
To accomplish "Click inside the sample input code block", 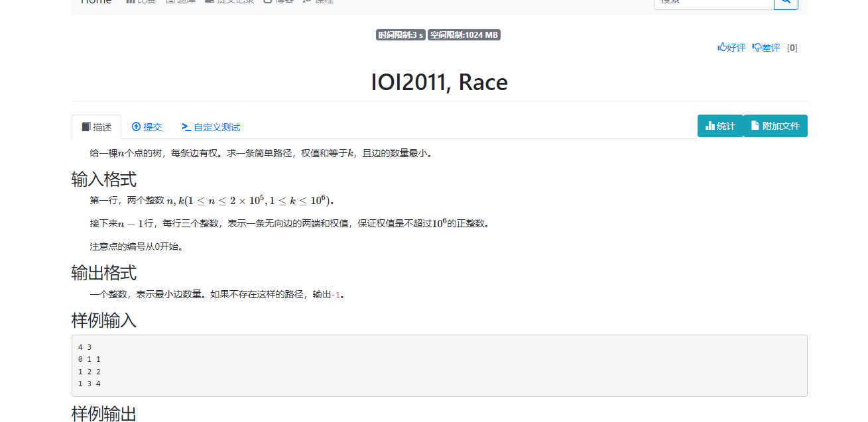I will pyautogui.click(x=439, y=366).
